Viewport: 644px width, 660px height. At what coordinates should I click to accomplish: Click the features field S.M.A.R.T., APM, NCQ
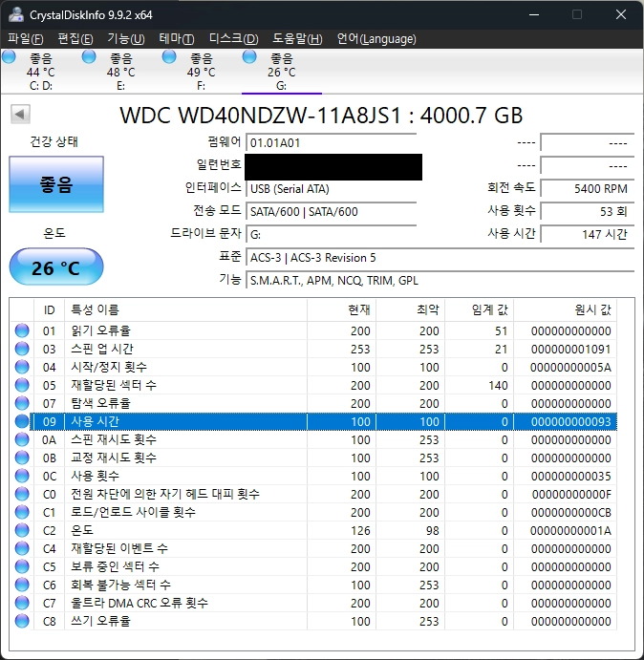(440, 280)
